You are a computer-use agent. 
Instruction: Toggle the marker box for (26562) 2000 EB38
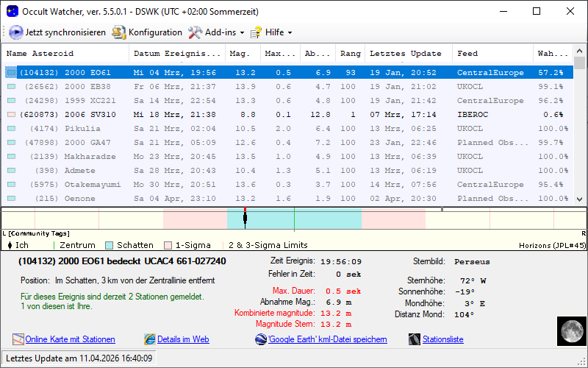pyautogui.click(x=11, y=87)
